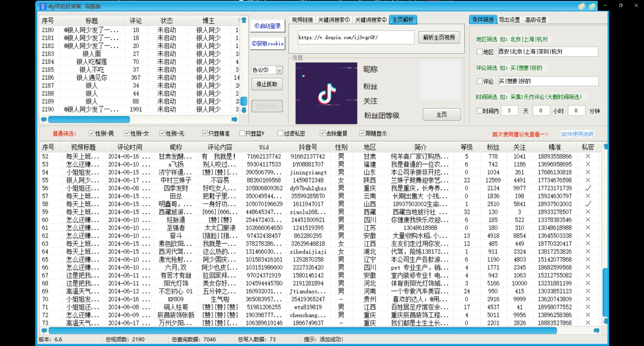Click the video URL input field
Screen dimensions: 644x346
(355, 38)
